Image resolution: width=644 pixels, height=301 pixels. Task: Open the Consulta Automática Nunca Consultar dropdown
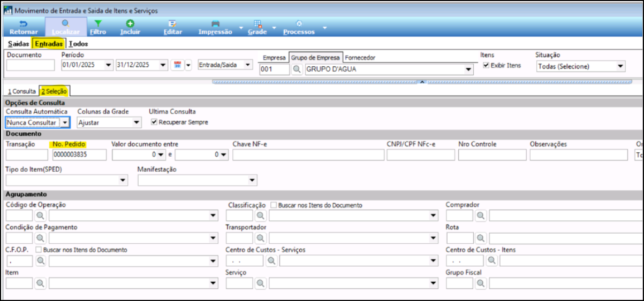pyautogui.click(x=65, y=122)
